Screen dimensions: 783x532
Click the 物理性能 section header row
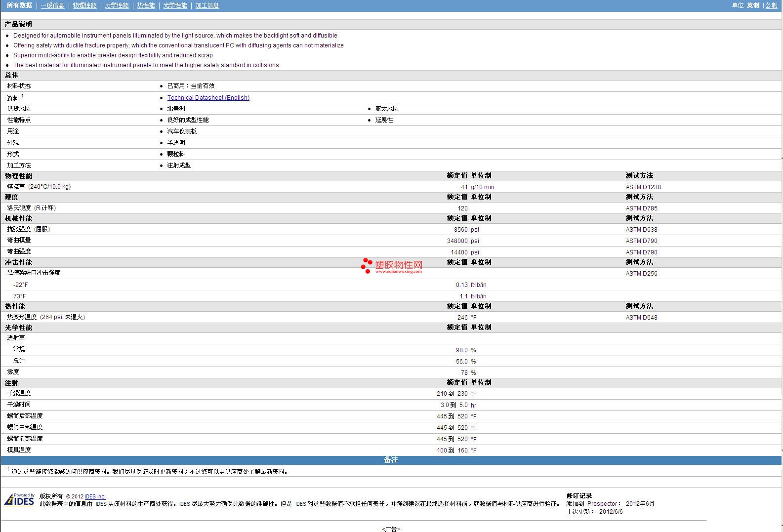click(x=19, y=176)
